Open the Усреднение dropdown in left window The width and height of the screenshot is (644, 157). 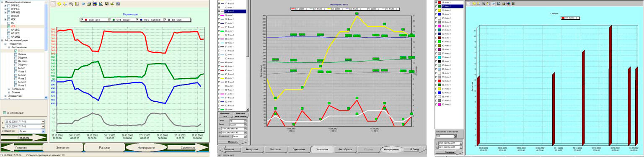pyautogui.click(x=43, y=131)
